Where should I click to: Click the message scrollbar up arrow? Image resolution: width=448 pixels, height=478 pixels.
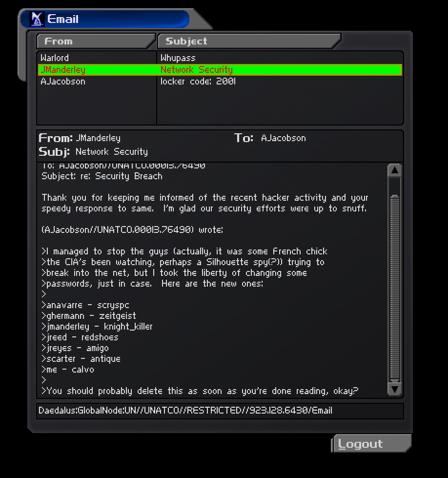click(x=395, y=170)
